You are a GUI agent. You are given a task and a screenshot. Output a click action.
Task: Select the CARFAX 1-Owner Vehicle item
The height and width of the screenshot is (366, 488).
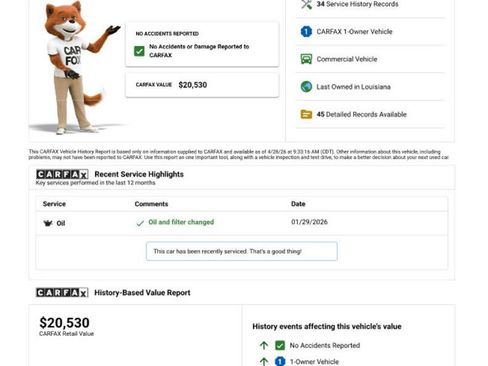pyautogui.click(x=371, y=32)
